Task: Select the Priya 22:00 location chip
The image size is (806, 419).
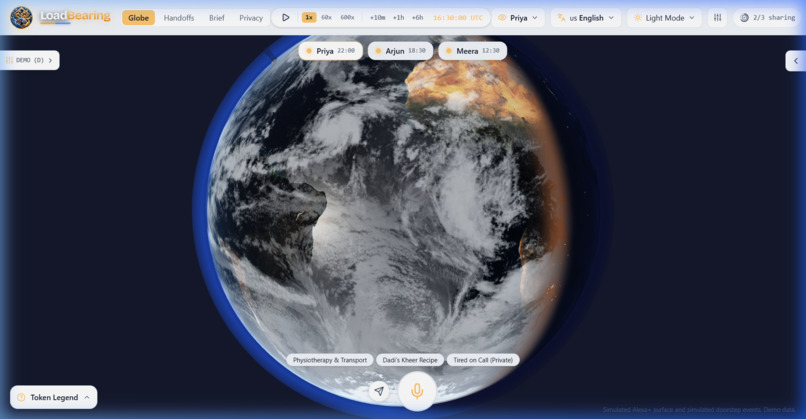Action: (331, 51)
